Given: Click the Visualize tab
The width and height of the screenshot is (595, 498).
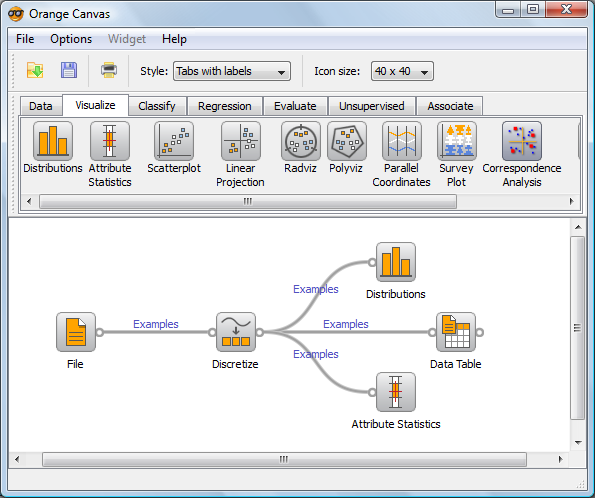Looking at the screenshot, I should (95, 105).
